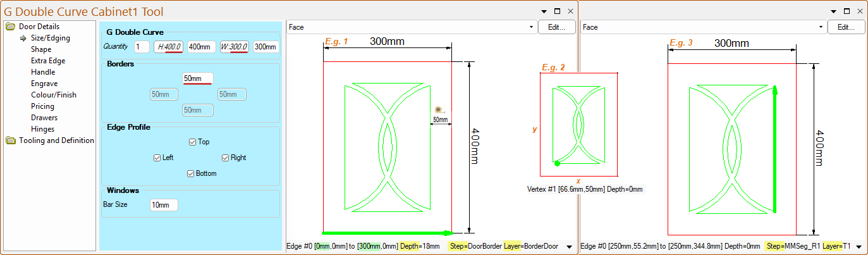Screen dimensions: 868x255
Task: Maximize the G Double Curve tool panel
Action: coord(557,11)
